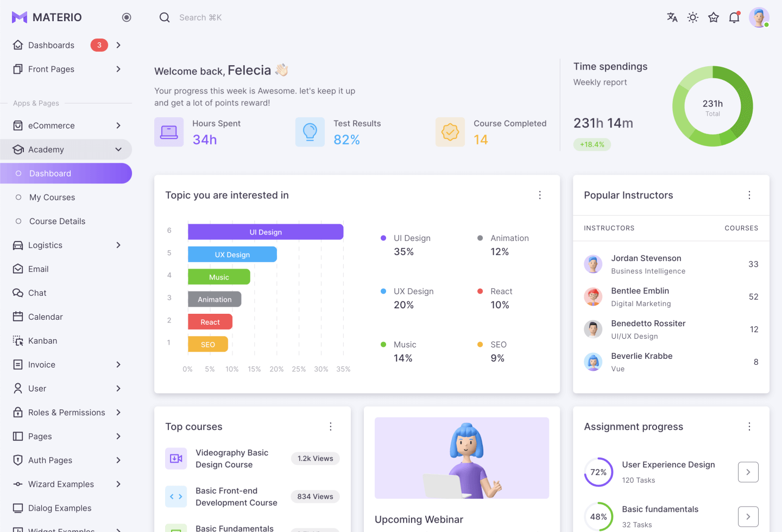Collapse the Academy section chevron

(x=118, y=149)
